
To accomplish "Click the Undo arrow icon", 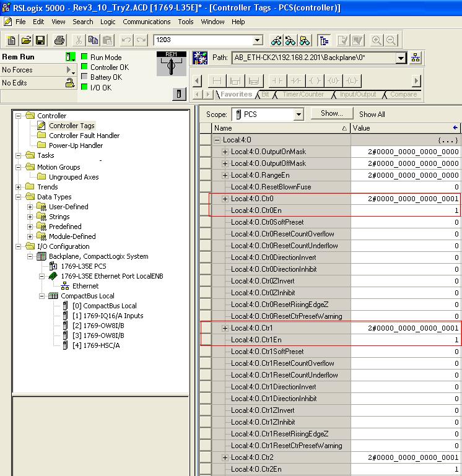I will (127, 40).
